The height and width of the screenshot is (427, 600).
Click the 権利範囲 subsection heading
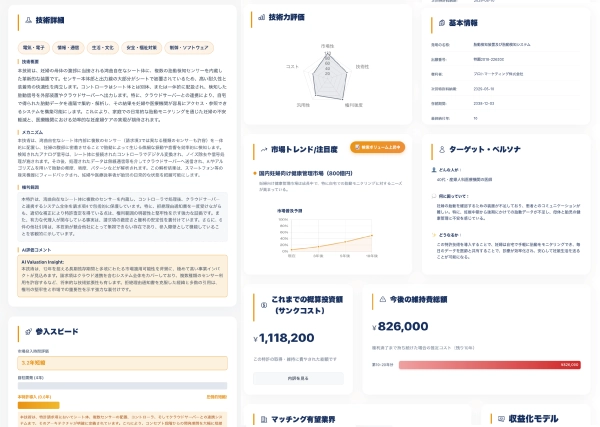click(x=30, y=187)
